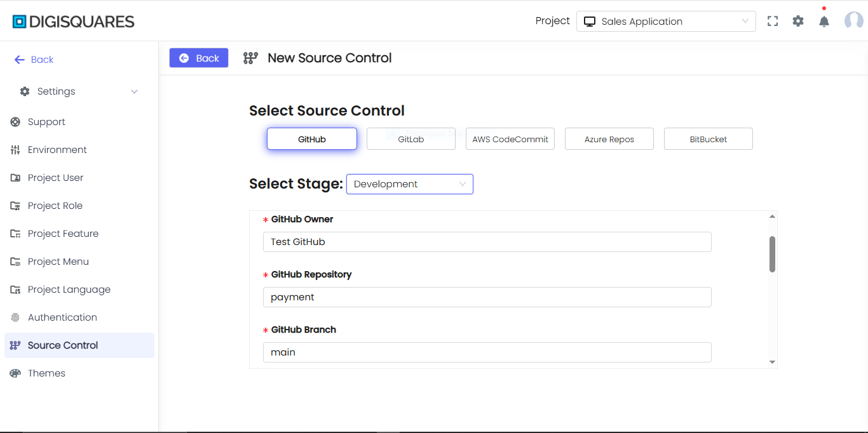Viewport: 868px width, 433px height.
Task: Click the Select Source Control heading
Action: [327, 110]
